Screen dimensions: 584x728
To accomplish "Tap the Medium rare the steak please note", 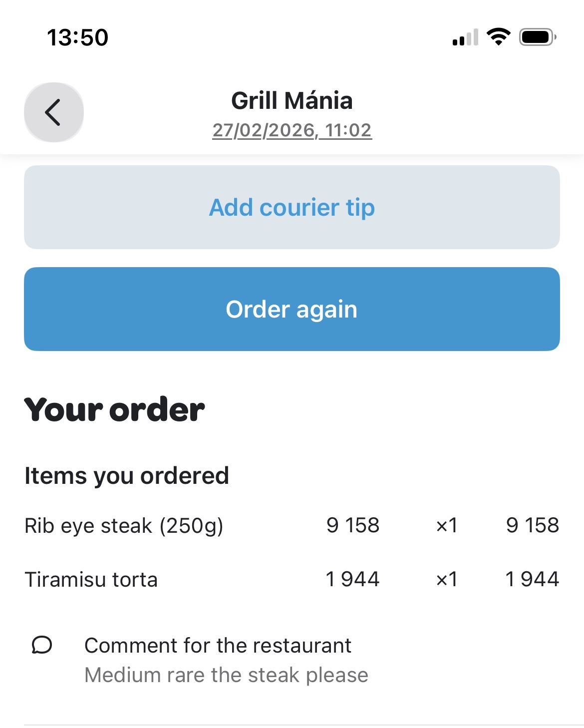I will click(226, 675).
